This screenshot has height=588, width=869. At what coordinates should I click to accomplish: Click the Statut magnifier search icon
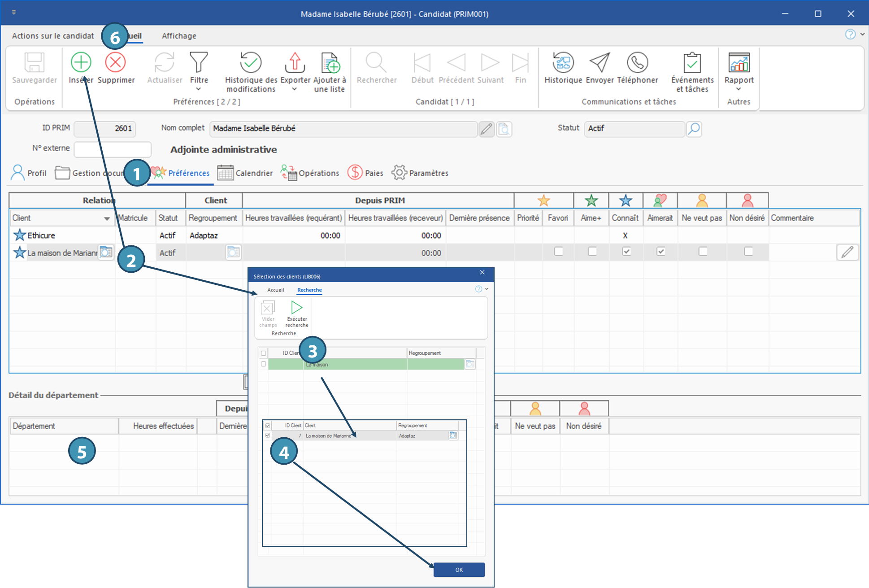coord(694,129)
